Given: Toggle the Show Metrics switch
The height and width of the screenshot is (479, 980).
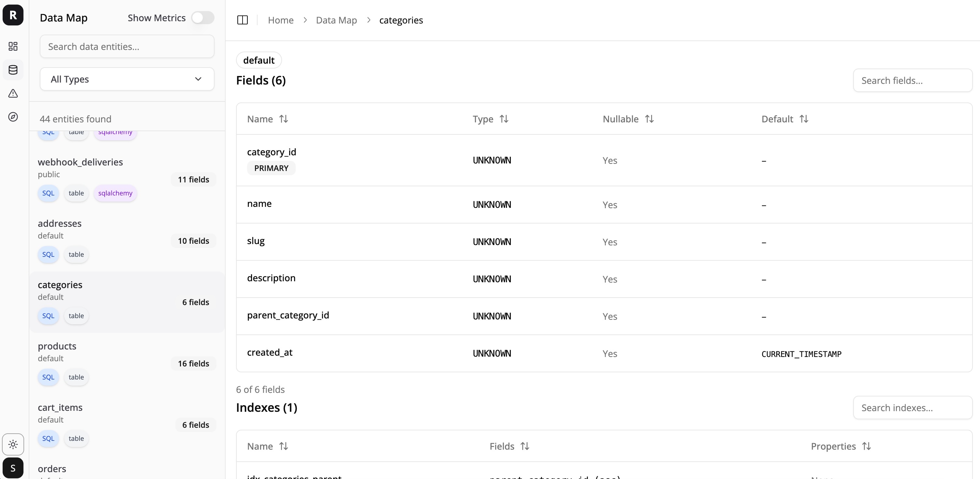Looking at the screenshot, I should click(x=202, y=18).
